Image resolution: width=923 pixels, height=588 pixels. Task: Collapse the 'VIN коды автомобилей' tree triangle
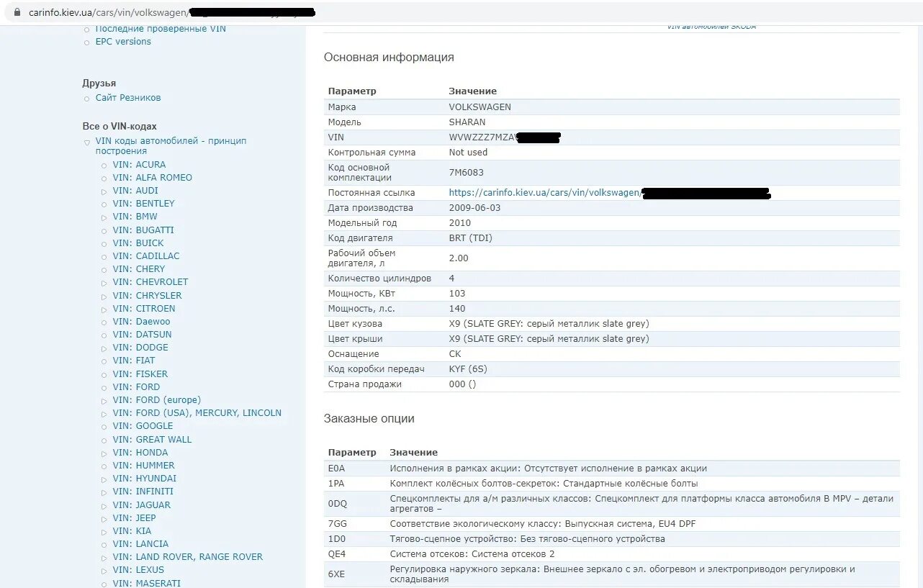point(87,142)
